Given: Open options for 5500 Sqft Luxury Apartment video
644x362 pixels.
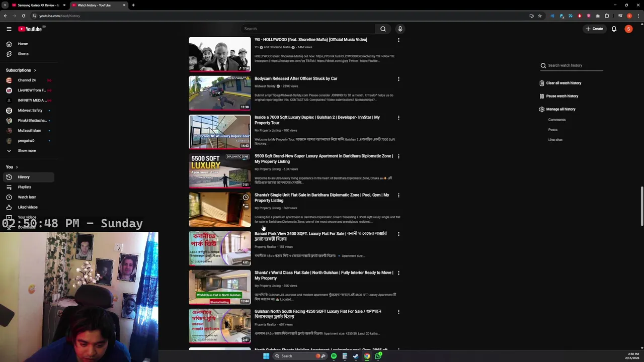Looking at the screenshot, I should tap(398, 156).
